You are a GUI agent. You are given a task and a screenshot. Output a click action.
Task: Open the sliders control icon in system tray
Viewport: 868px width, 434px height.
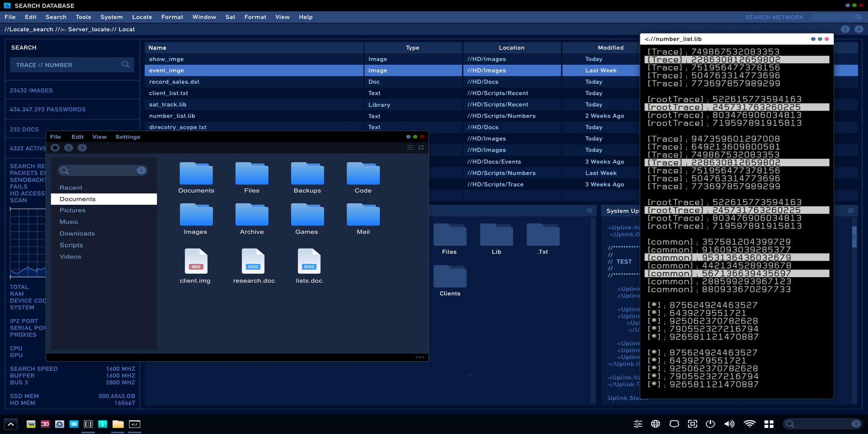[x=638, y=424]
